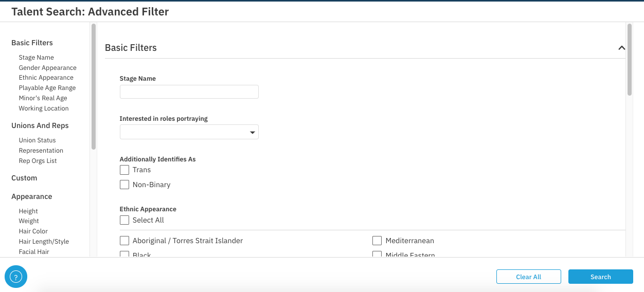Check the Trans checkbox
Screen dimensions: 644x292
pos(124,170)
